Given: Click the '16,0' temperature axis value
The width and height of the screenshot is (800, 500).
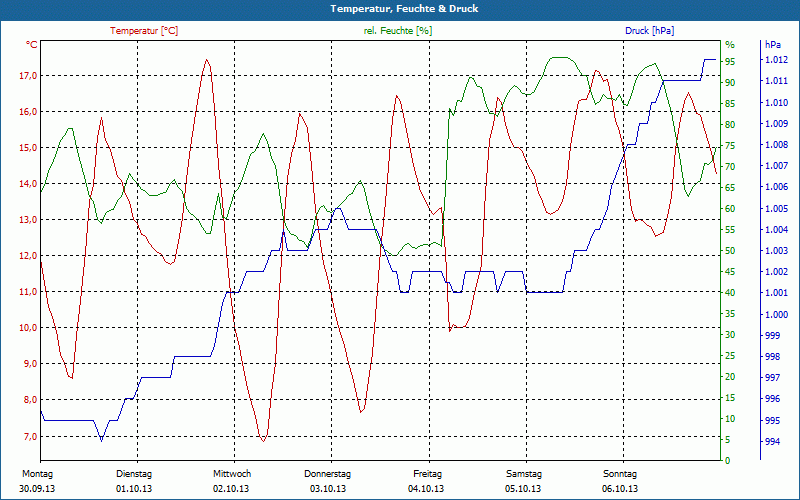Looking at the screenshot, I should coord(28,112).
